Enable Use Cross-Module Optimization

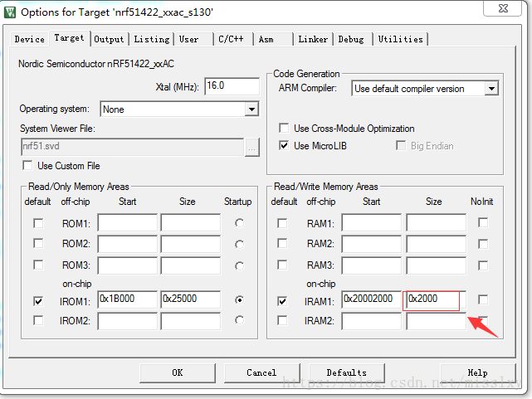284,128
